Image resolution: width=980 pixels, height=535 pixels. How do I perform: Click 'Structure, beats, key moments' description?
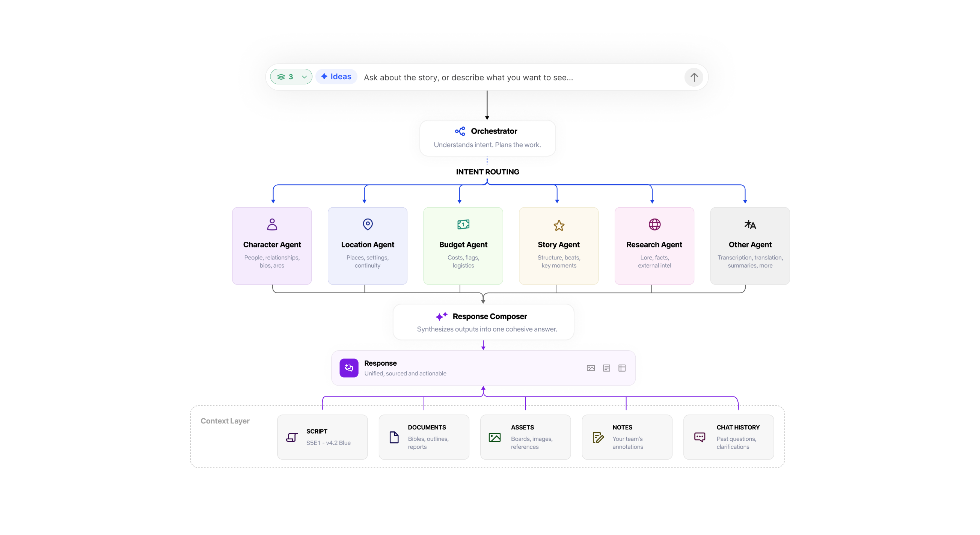click(559, 262)
